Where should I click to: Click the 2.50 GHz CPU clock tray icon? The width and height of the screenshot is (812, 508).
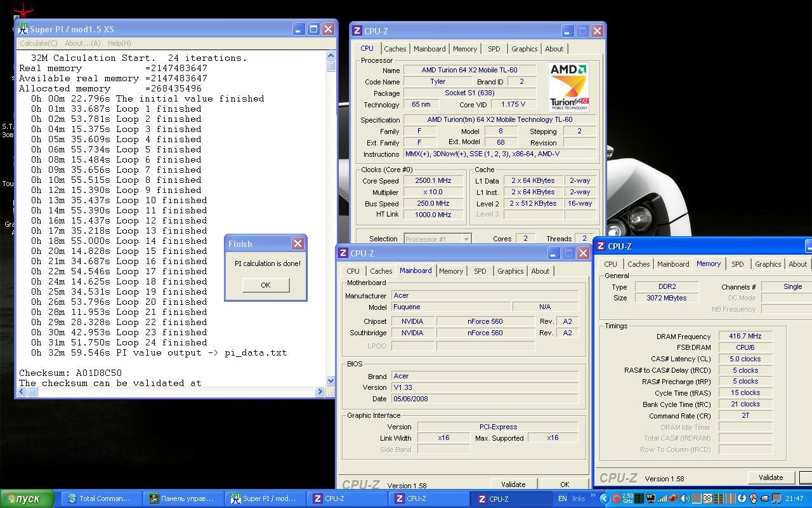tap(627, 498)
